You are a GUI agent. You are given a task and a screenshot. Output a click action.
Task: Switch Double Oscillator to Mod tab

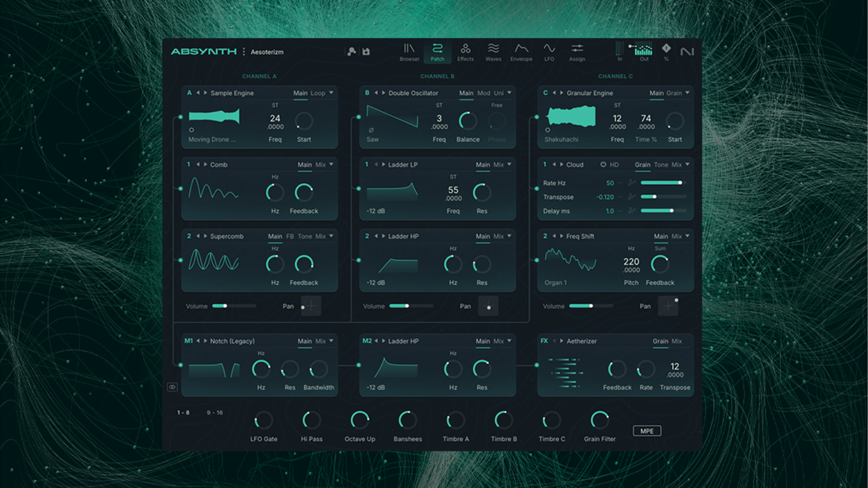[483, 93]
